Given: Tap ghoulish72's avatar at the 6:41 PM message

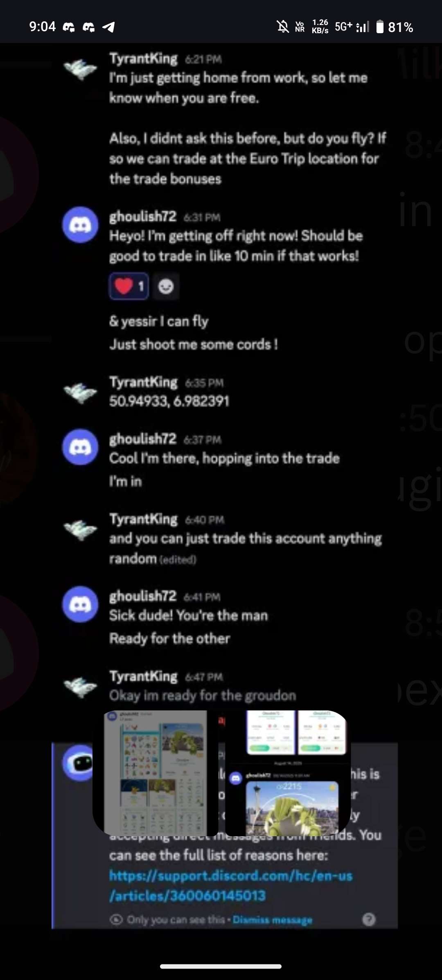Looking at the screenshot, I should click(80, 604).
